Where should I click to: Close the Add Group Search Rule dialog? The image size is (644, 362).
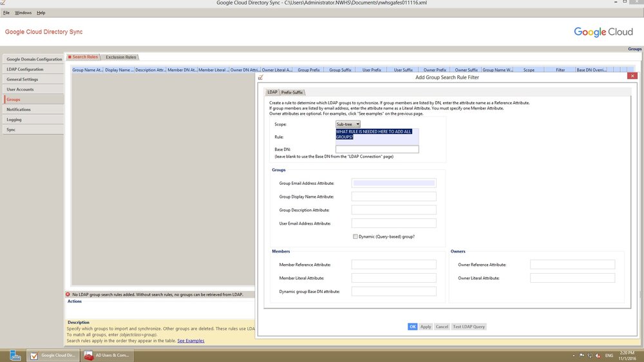[632, 75]
